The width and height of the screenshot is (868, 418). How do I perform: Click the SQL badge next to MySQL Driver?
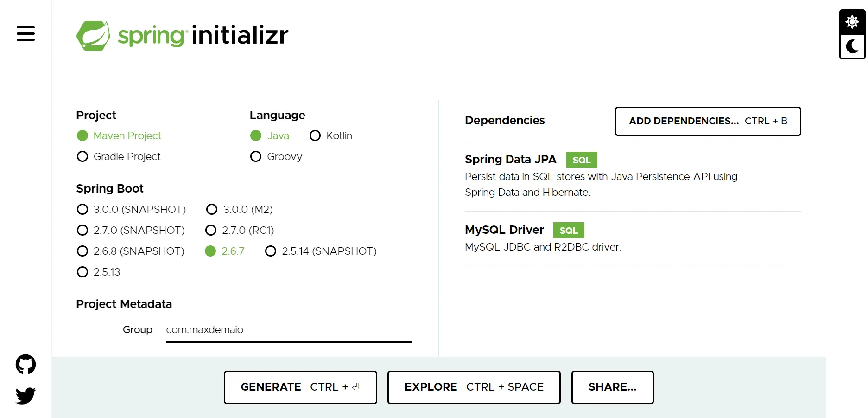(x=568, y=230)
